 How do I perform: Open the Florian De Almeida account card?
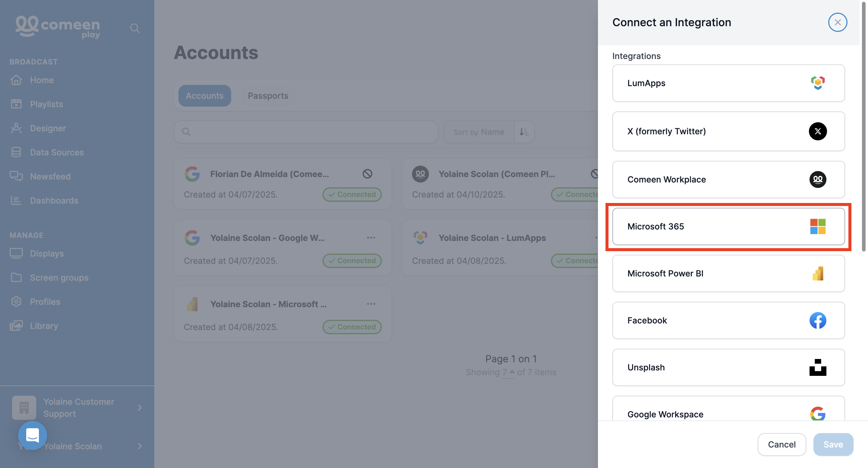tap(283, 184)
